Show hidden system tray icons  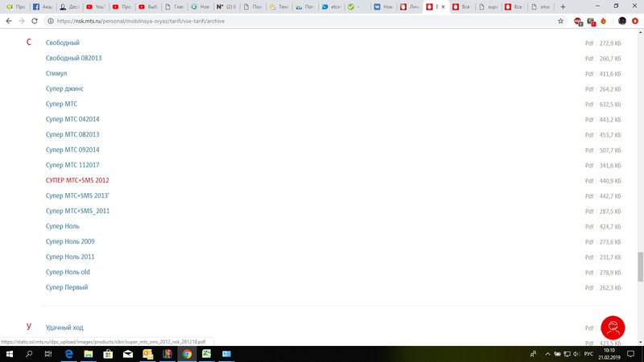547,354
